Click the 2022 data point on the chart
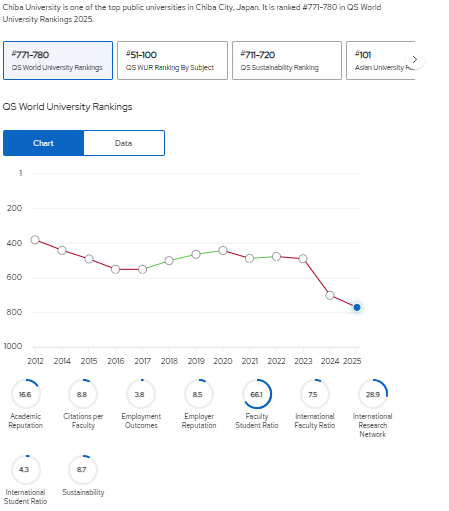This screenshot has width=449, height=511. pyautogui.click(x=276, y=257)
